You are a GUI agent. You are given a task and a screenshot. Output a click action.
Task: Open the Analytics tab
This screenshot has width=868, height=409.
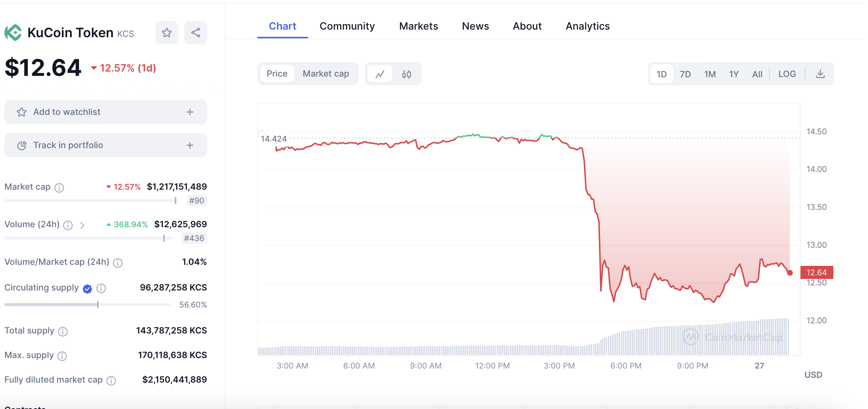(x=587, y=26)
